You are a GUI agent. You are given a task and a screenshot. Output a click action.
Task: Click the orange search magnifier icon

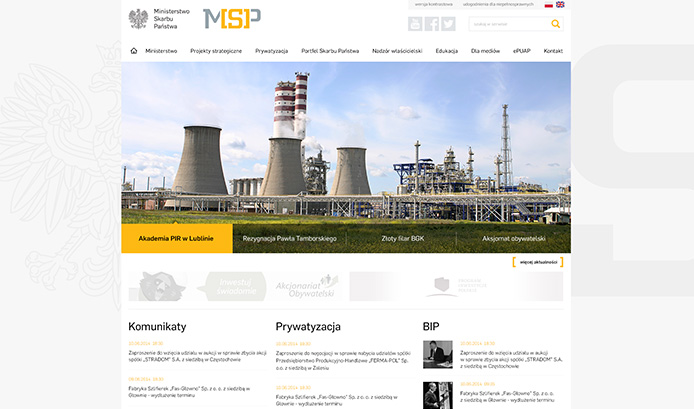[555, 24]
